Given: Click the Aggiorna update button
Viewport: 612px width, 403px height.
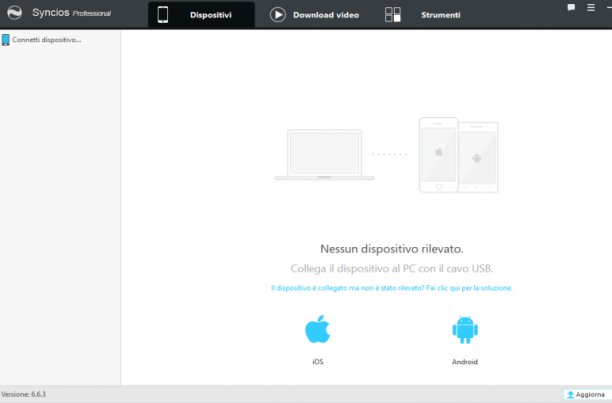Looking at the screenshot, I should click(x=587, y=394).
